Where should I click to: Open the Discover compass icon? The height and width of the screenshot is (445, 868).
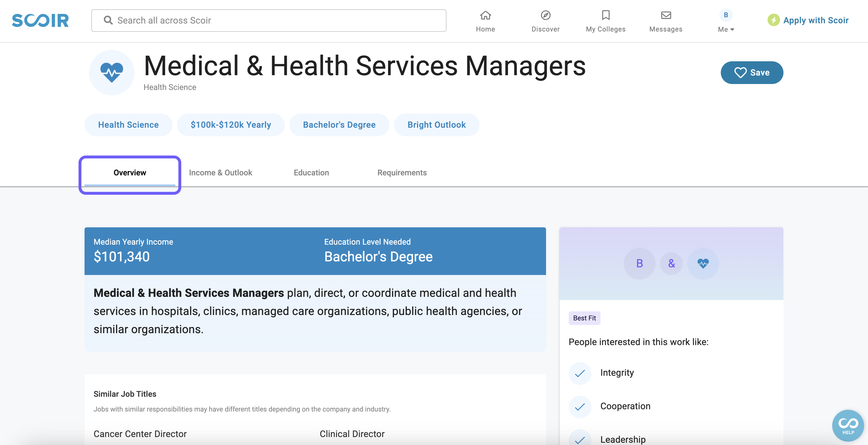point(545,16)
